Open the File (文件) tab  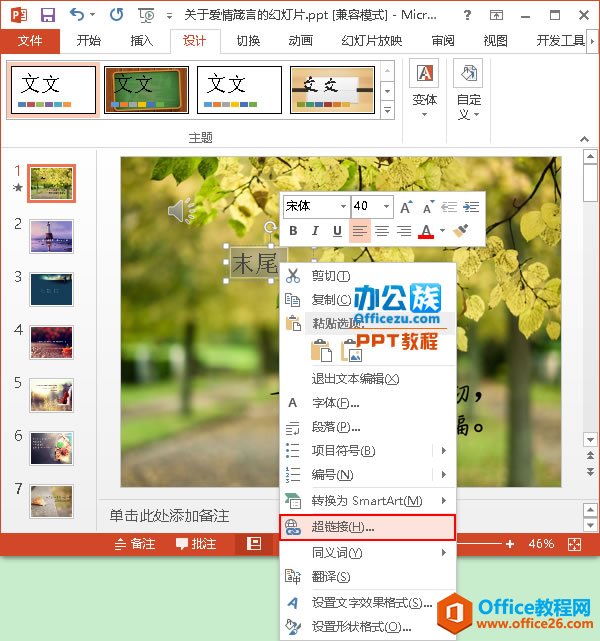(x=30, y=40)
